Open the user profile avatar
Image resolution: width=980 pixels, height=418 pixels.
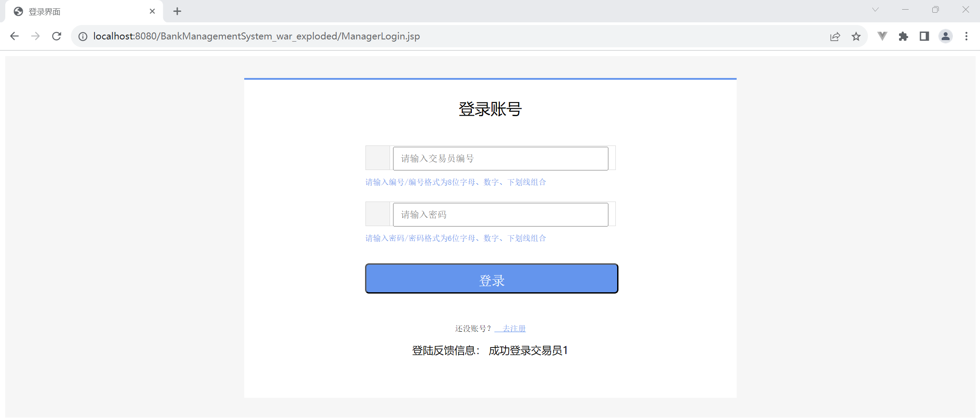point(945,36)
